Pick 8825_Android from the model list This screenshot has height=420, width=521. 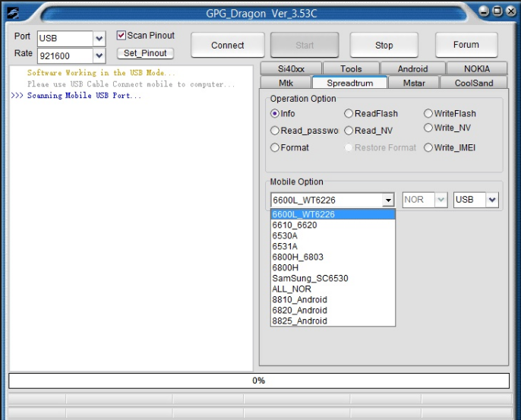[333, 321]
